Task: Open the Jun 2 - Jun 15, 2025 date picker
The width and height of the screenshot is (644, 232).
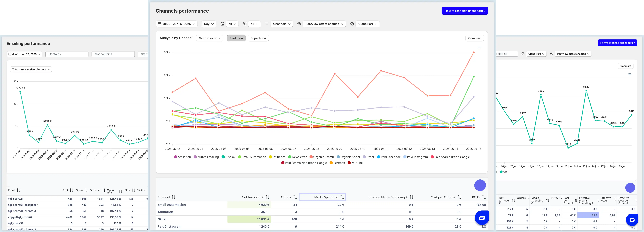Action: pos(176,24)
